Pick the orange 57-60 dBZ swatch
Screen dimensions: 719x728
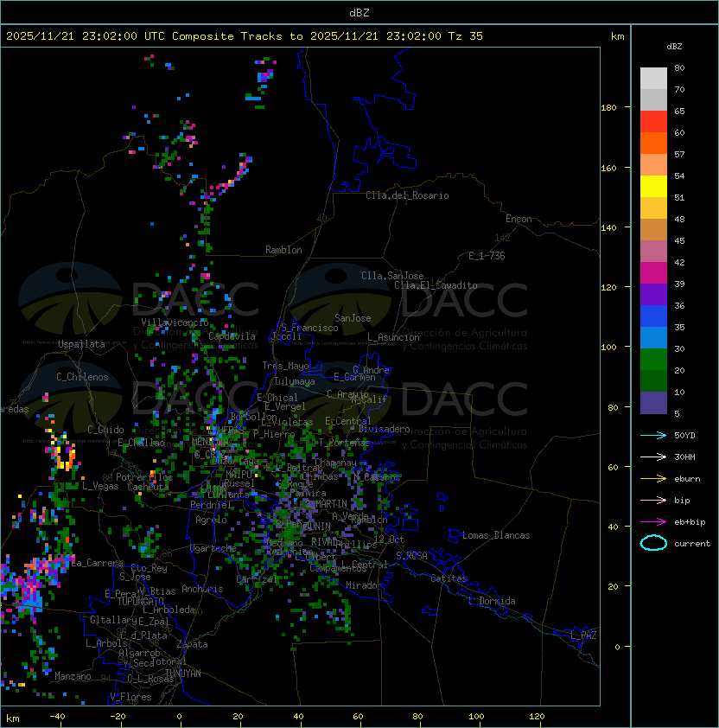pos(653,144)
